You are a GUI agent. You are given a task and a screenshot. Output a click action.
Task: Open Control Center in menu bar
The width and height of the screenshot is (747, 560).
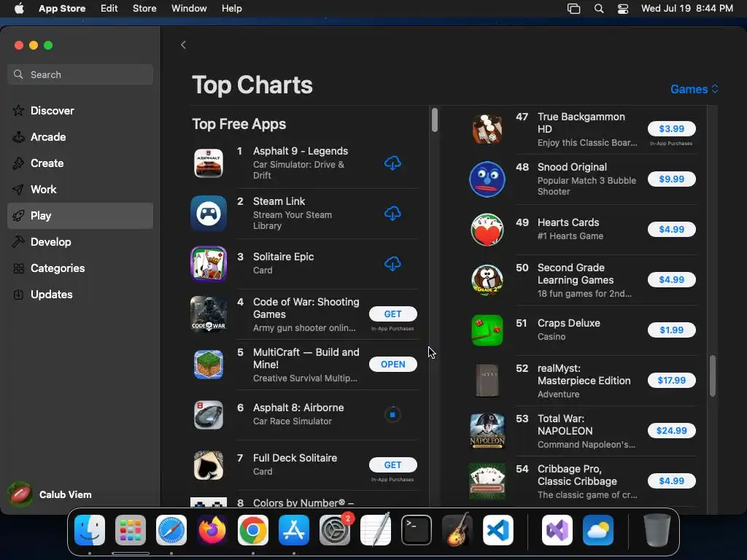[x=623, y=9]
